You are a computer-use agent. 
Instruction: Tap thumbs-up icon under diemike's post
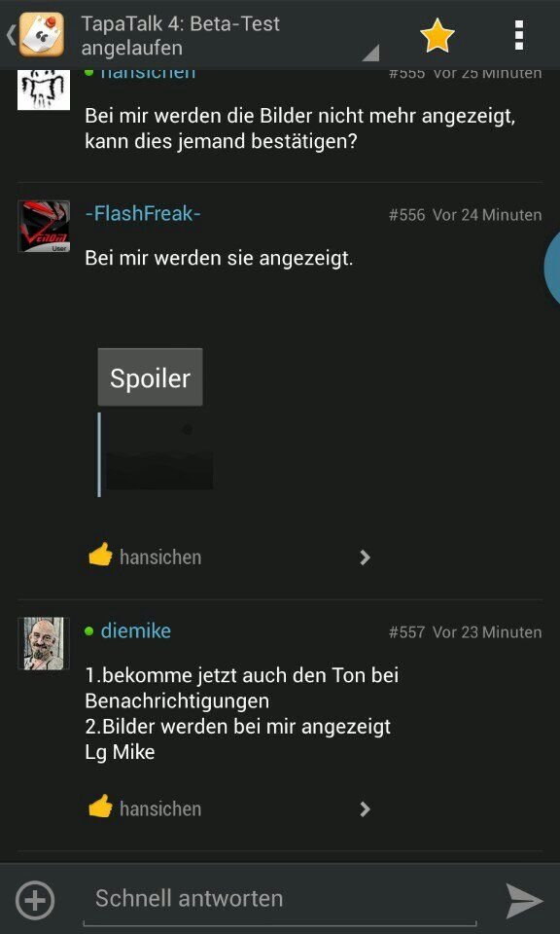click(100, 806)
